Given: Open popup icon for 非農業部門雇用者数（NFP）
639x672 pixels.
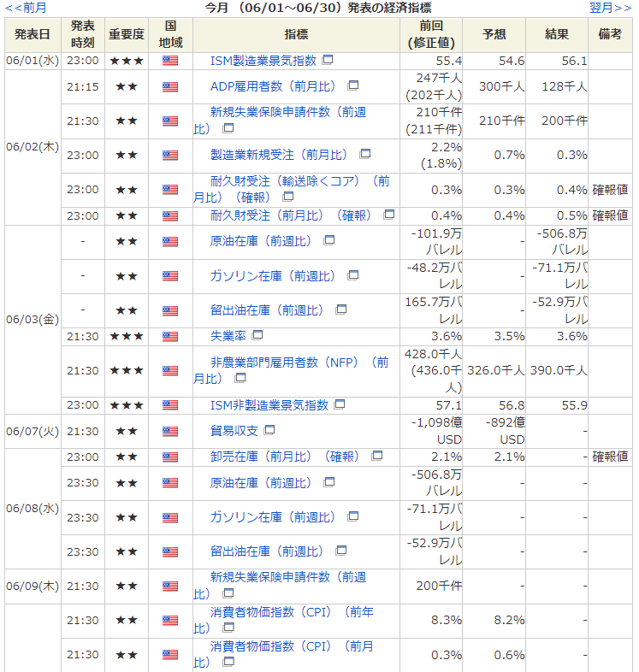Looking at the screenshot, I should [240, 378].
